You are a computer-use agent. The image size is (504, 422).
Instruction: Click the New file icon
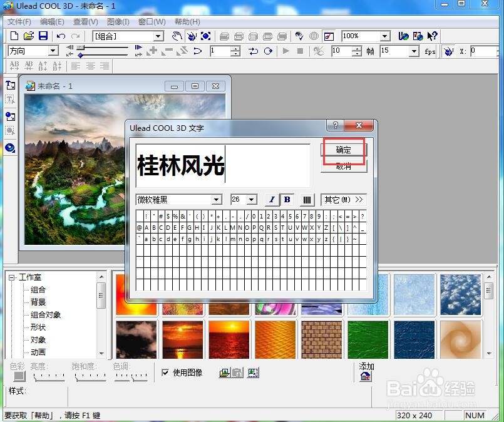[14, 36]
